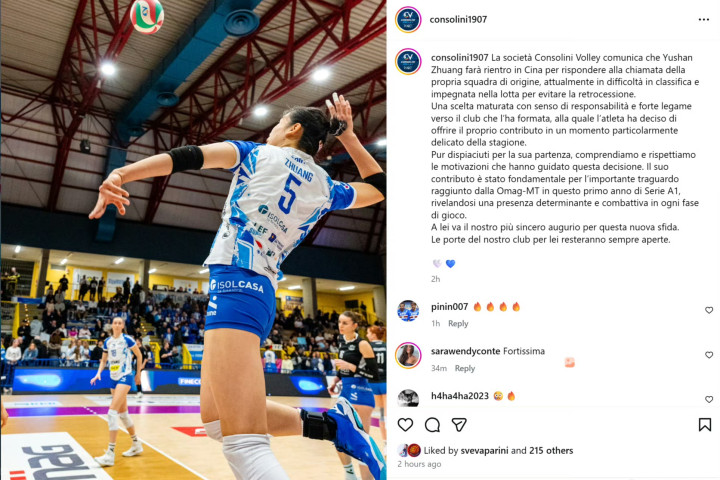Like pinin007's comment
The width and height of the screenshot is (720, 480).
click(x=709, y=311)
